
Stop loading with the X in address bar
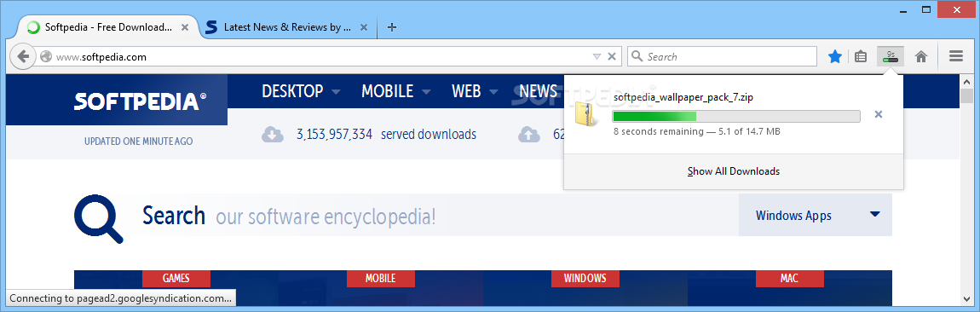(x=612, y=57)
